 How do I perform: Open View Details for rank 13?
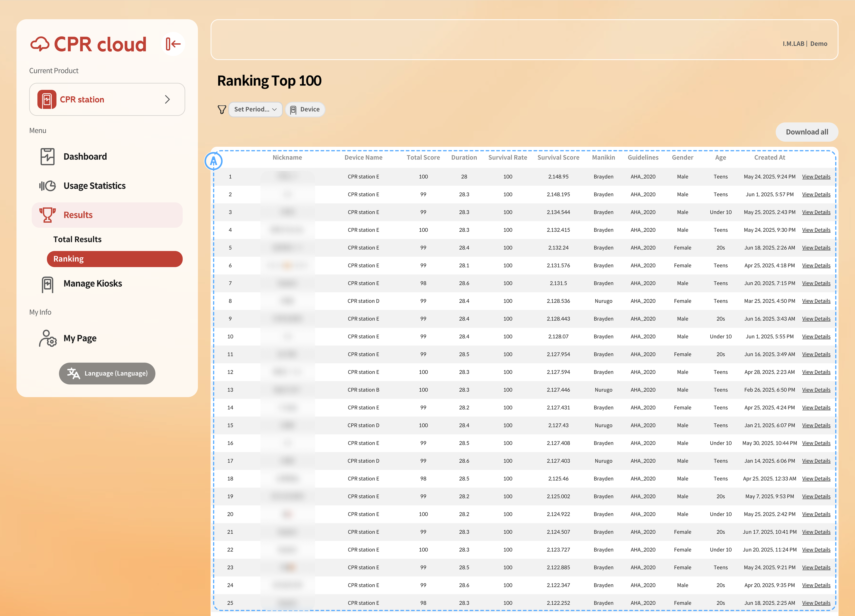pyautogui.click(x=816, y=390)
